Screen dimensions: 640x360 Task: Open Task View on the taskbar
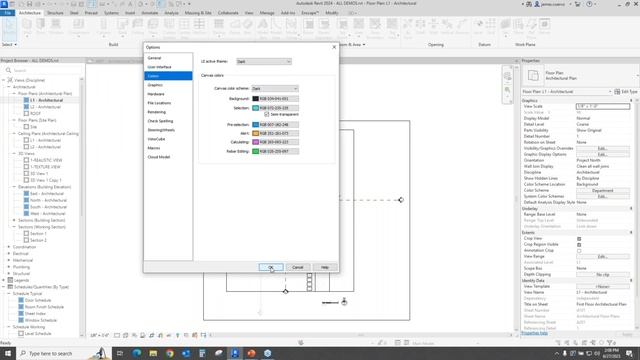tap(120, 353)
